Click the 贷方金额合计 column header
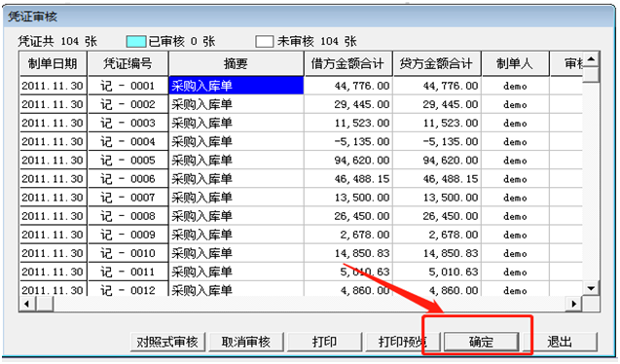The height and width of the screenshot is (364, 620). [436, 63]
